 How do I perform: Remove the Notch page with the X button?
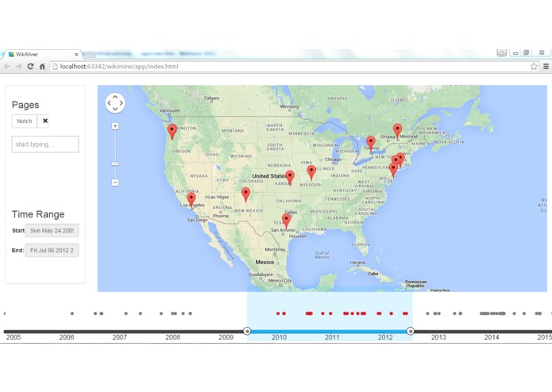click(x=45, y=121)
